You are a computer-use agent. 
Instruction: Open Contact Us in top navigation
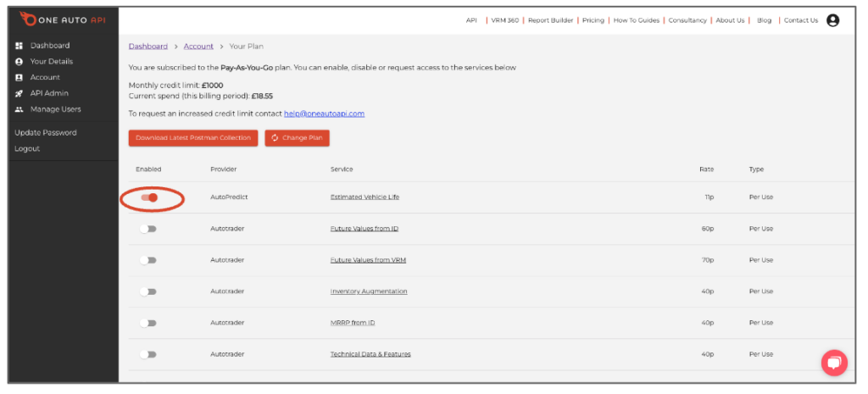(x=800, y=20)
